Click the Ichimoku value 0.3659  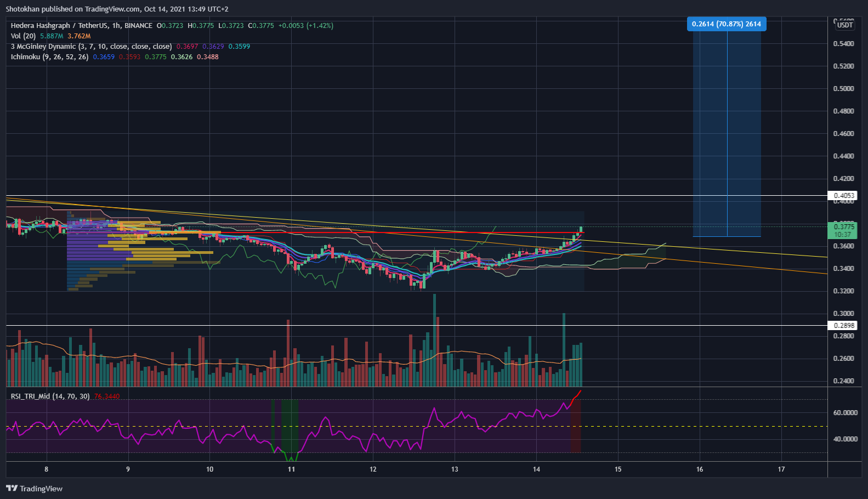click(x=104, y=57)
